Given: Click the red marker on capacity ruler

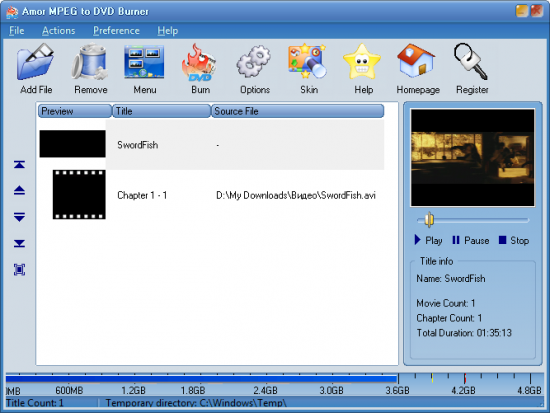Looking at the screenshot, I should pos(465,379).
